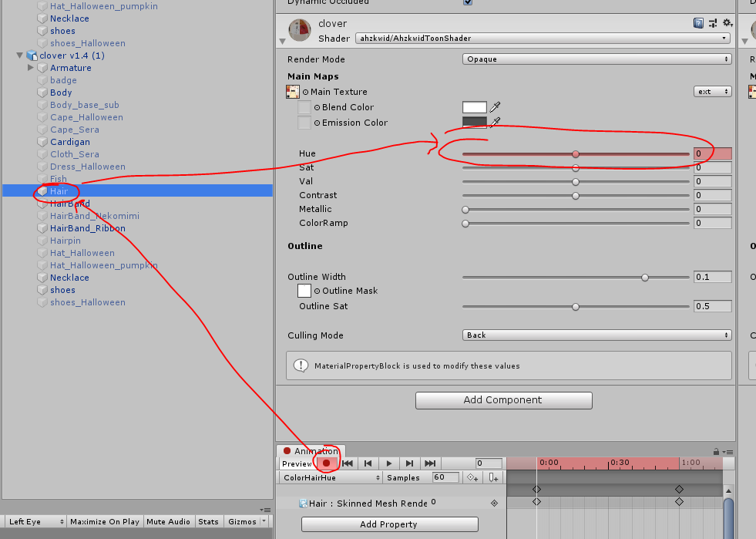Open the clover material gear settings menu
The height and width of the screenshot is (539, 756).
[x=727, y=22]
